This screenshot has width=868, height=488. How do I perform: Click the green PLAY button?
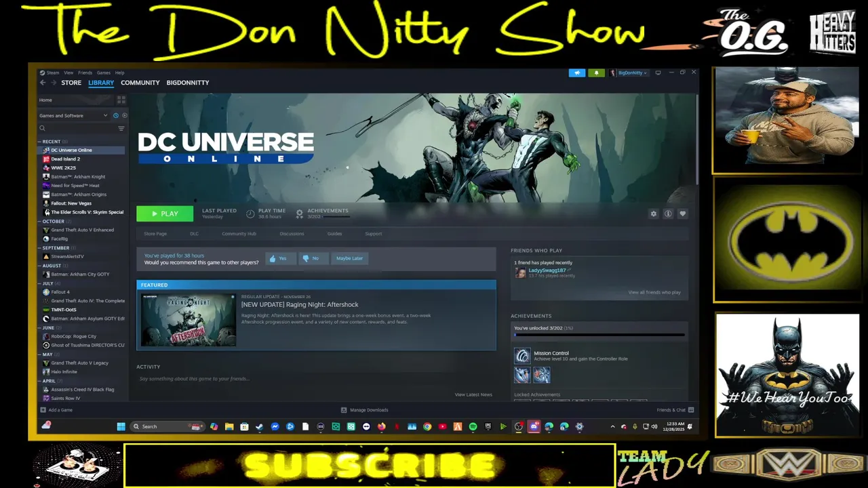[x=165, y=213]
